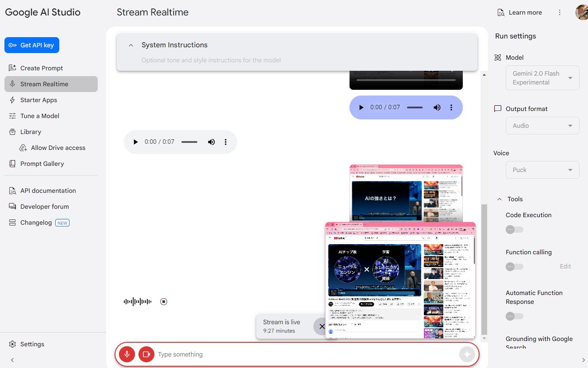The image size is (588, 368).
Task: Stop the stream with the stop icon
Action: coord(164,302)
